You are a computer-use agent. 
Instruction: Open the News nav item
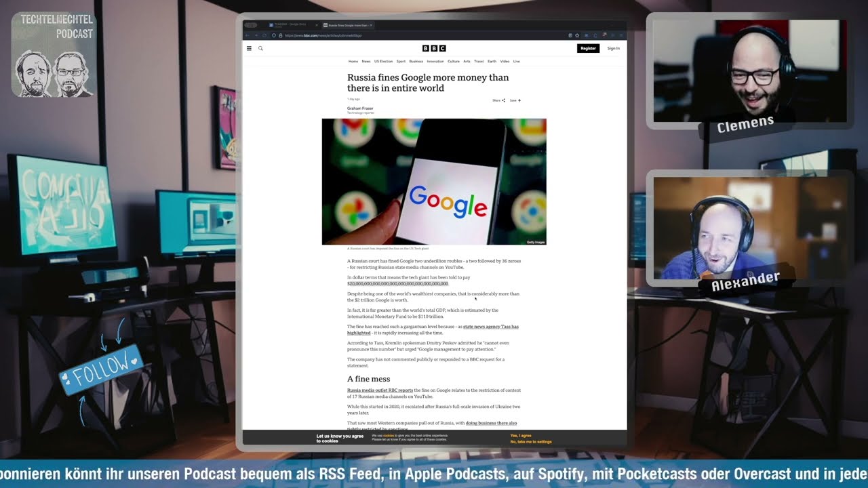pos(366,62)
